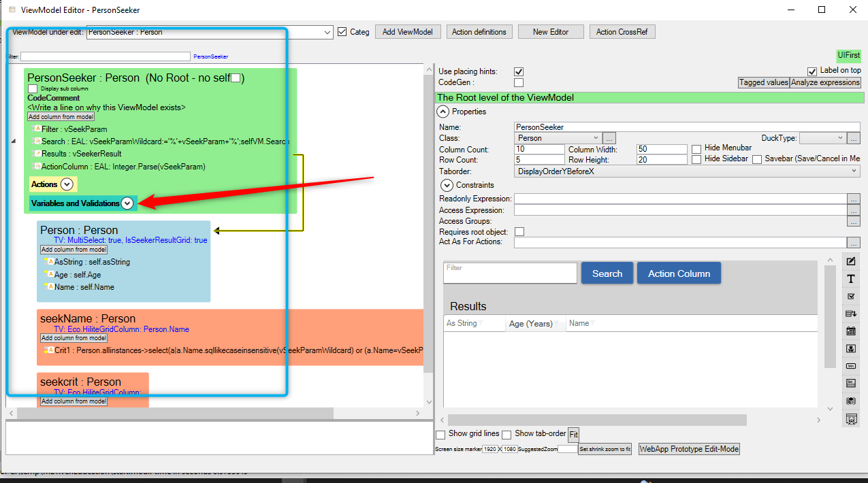
Task: Select the 'btn' button widget icon
Action: (851, 366)
